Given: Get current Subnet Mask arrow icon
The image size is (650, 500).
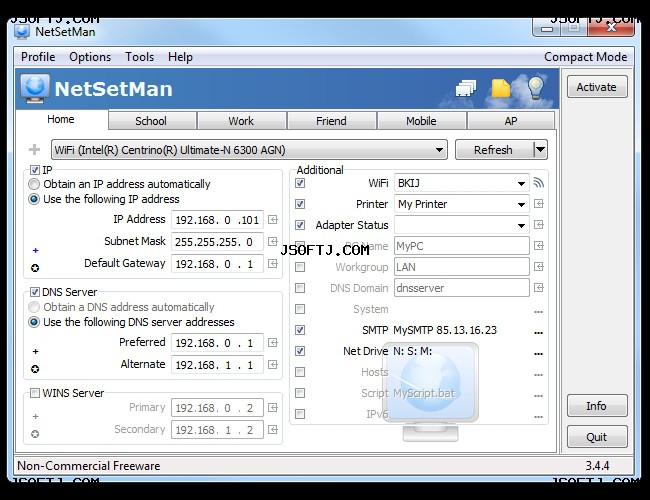Looking at the screenshot, I should 273,241.
